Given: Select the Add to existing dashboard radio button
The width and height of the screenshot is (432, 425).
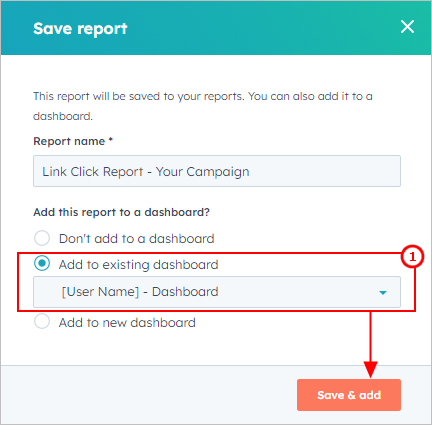Looking at the screenshot, I should click(42, 263).
